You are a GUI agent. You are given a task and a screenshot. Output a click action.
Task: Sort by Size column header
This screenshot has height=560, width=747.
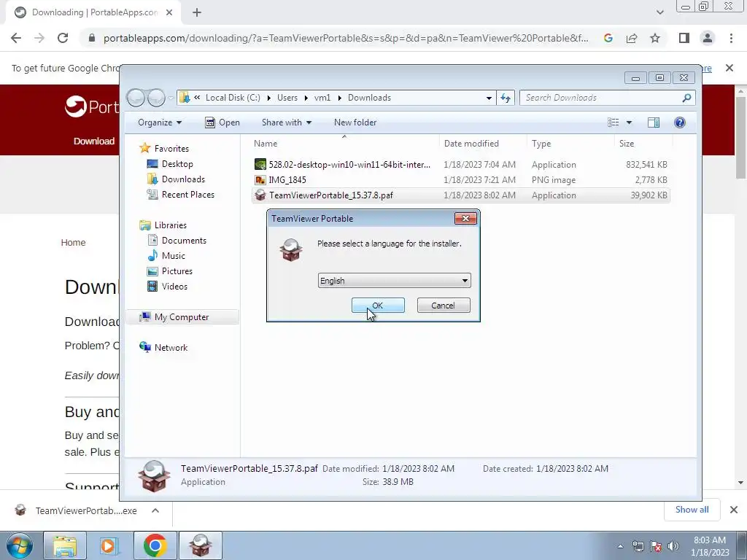627,144
